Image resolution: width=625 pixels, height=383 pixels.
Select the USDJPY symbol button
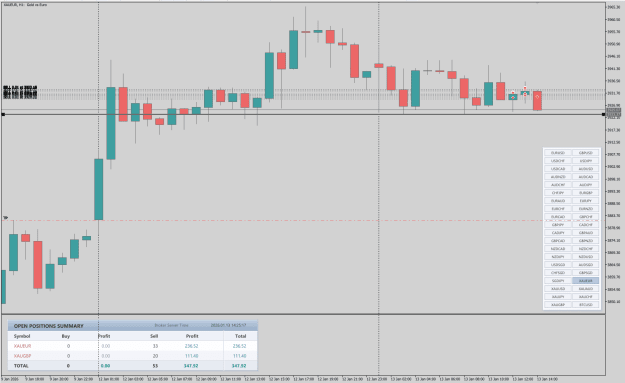coord(585,161)
